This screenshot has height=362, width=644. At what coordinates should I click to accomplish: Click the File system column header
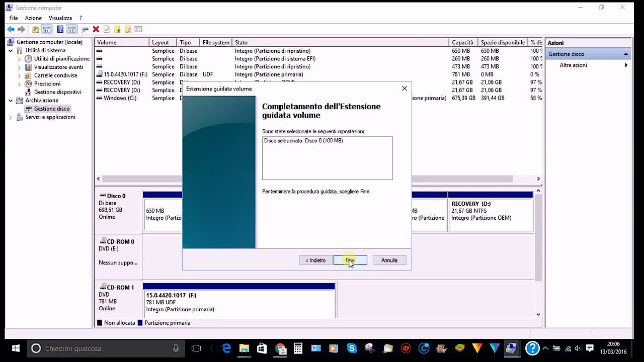click(215, 43)
